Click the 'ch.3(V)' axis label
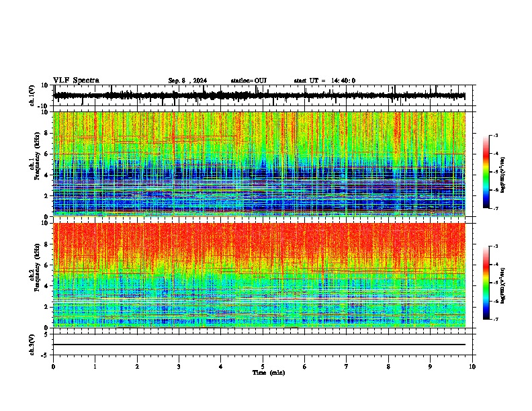 coord(32,345)
